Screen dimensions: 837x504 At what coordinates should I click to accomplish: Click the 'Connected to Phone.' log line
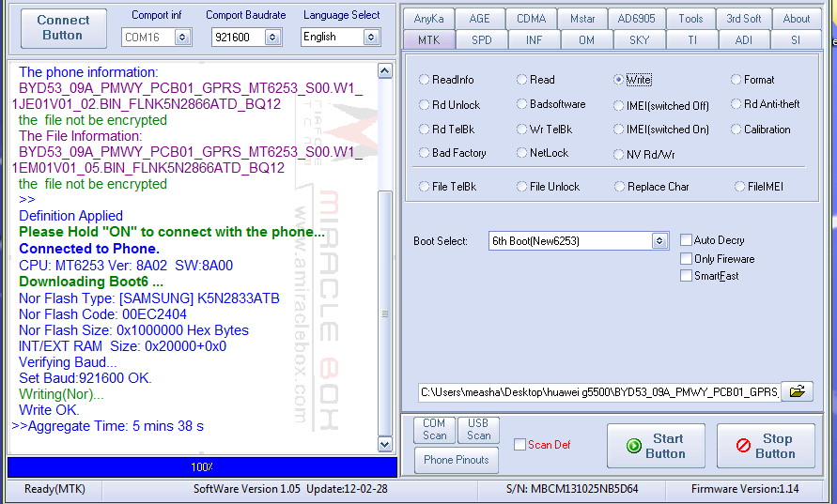click(x=89, y=249)
